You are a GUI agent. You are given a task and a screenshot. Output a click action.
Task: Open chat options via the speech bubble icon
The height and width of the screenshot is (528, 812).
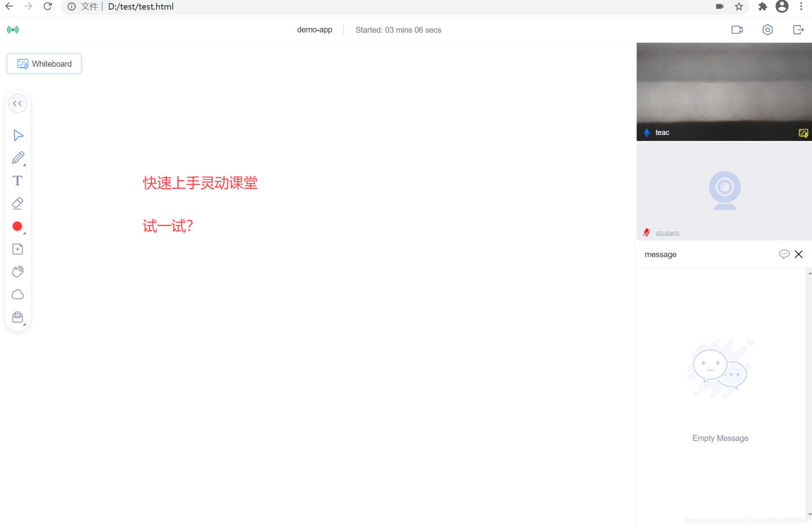[785, 254]
